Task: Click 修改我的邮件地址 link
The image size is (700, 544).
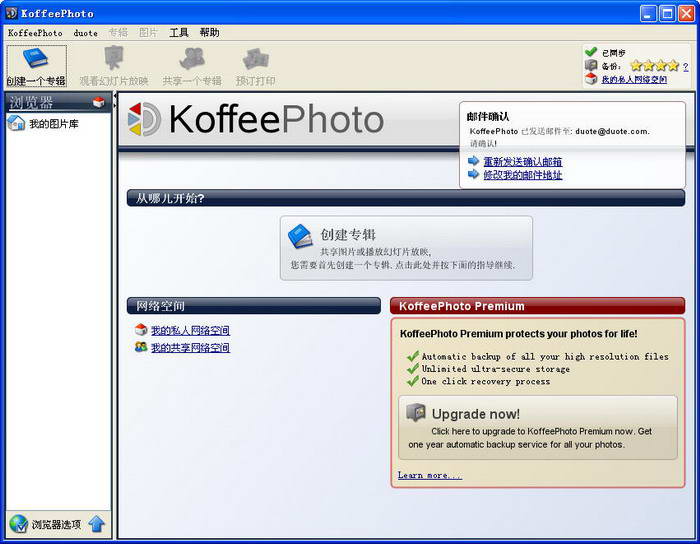Action: click(523, 175)
